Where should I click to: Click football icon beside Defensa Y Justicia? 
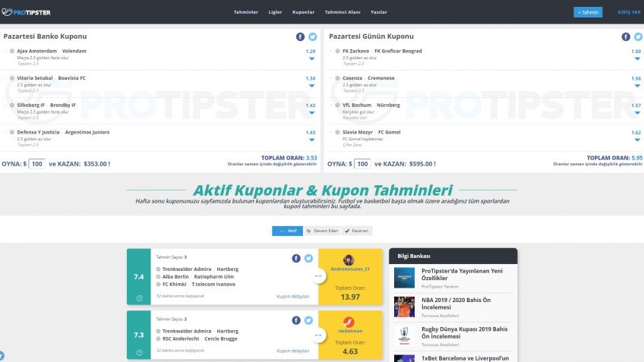coord(12,132)
